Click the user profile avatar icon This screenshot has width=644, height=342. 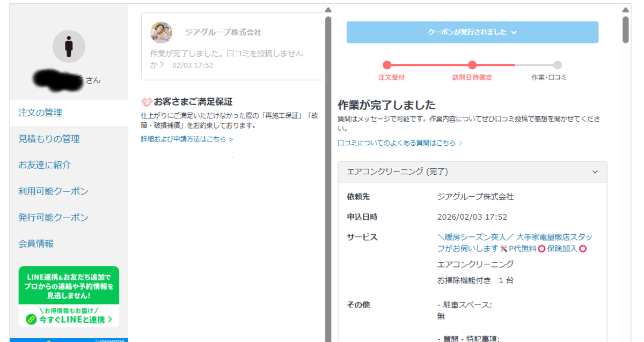tap(69, 47)
